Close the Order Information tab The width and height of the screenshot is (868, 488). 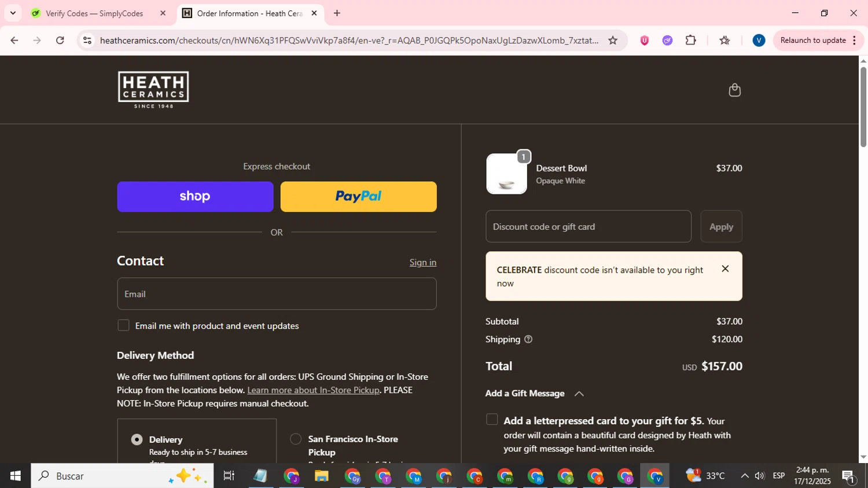pyautogui.click(x=314, y=13)
